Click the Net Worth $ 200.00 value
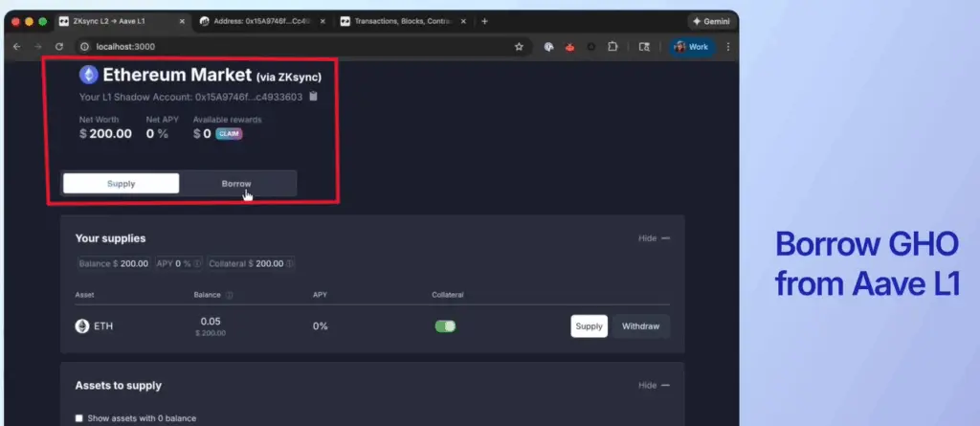980x426 pixels. (x=105, y=134)
